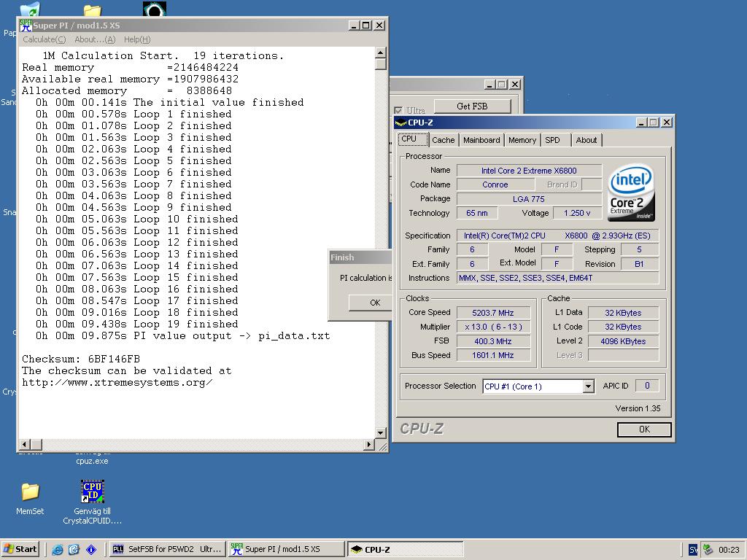Viewport: 747px width, 560px height.
Task: Click Get FSB button in SetFSB window
Action: (x=472, y=106)
